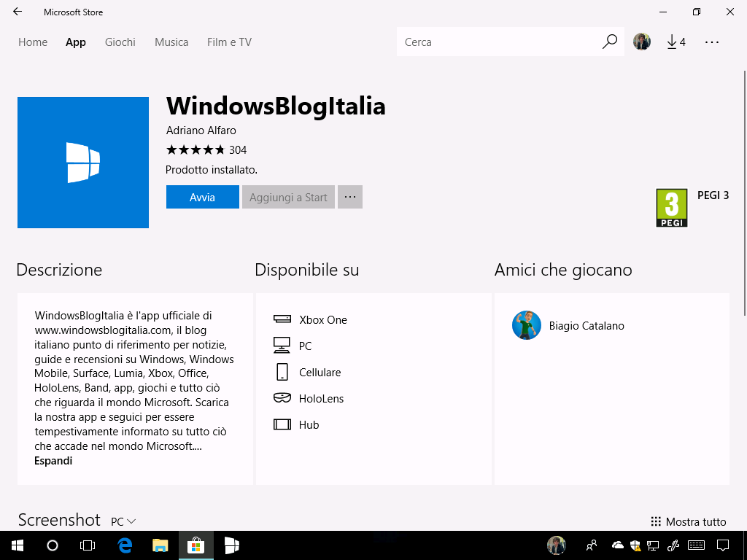Click the 'Prodotto installato.' status text
The height and width of the screenshot is (560, 747).
211,169
